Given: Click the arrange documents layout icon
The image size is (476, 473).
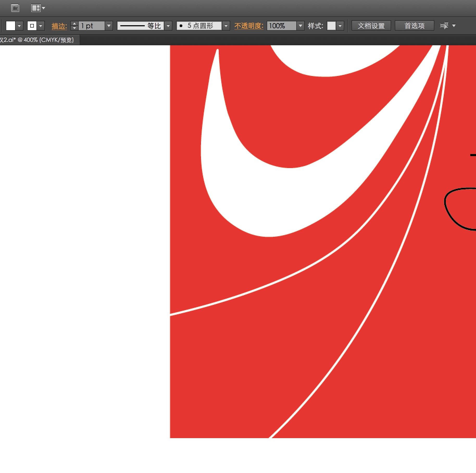Looking at the screenshot, I should coord(36,8).
